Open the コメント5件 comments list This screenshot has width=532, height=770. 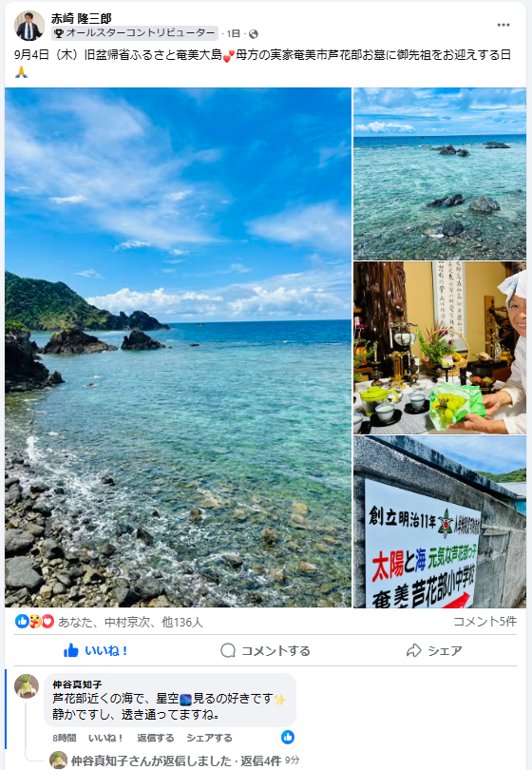click(484, 621)
